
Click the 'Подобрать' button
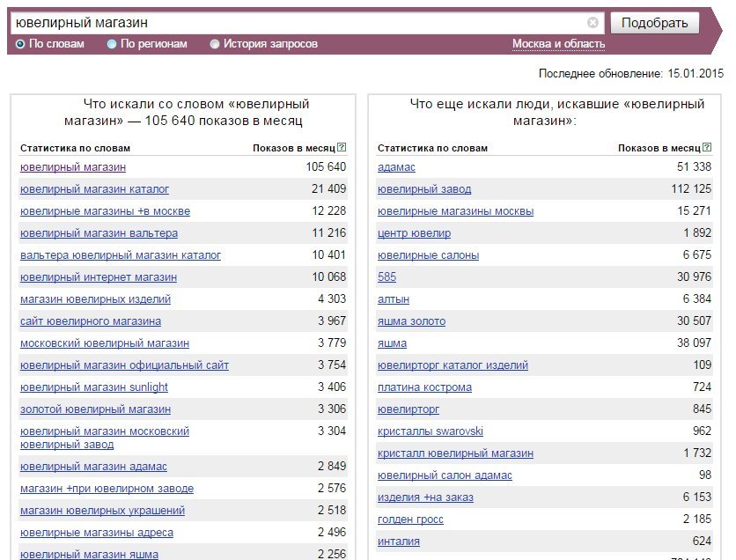click(x=655, y=23)
